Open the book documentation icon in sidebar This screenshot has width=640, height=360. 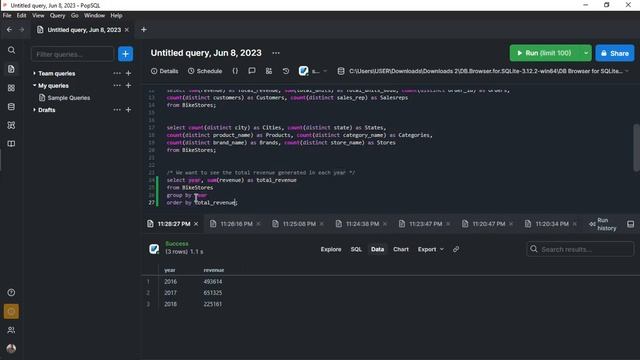click(x=11, y=144)
